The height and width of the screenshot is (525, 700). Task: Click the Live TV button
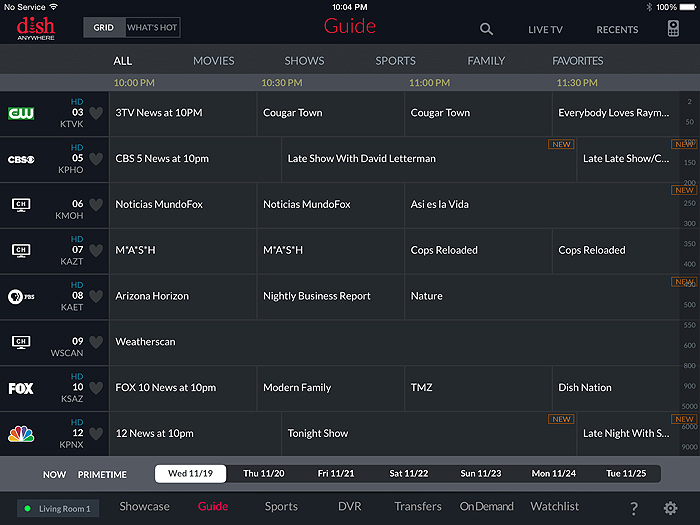click(x=545, y=30)
